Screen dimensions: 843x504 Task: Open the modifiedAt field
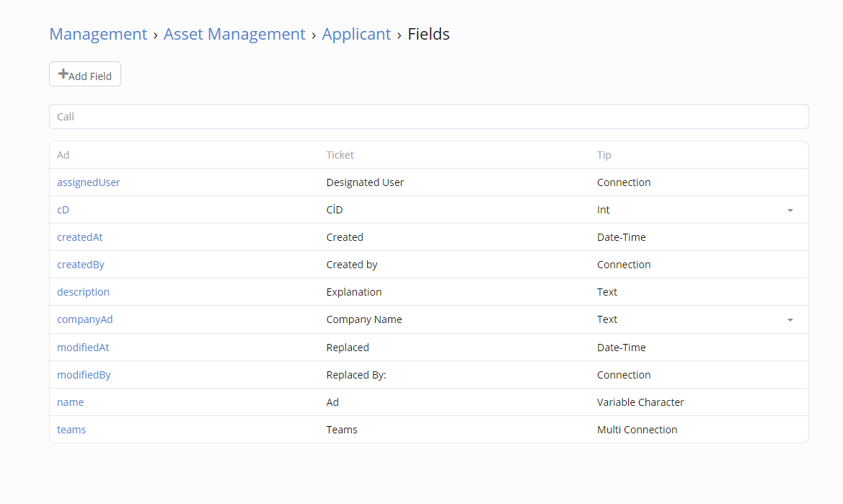tap(83, 348)
